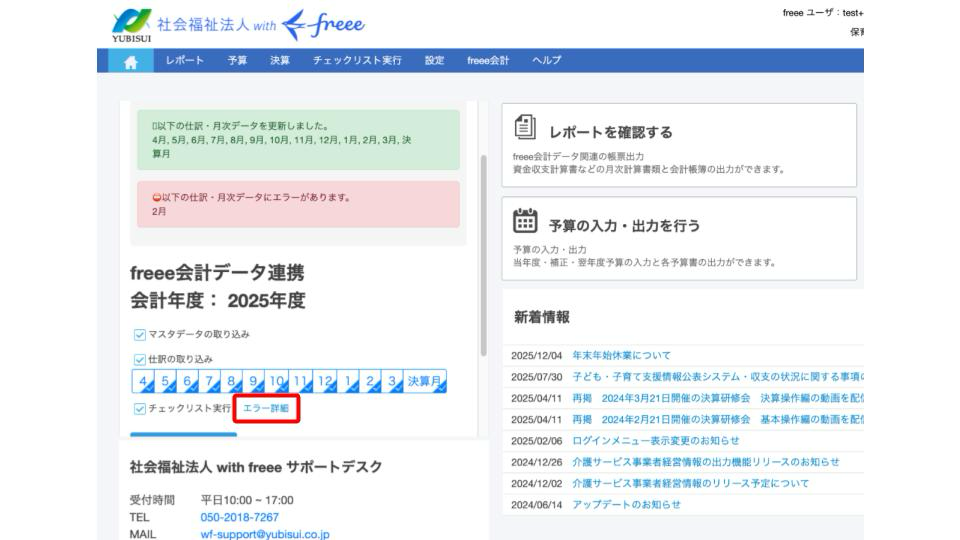Toggle the チェックリスト実行 checkbox
The height and width of the screenshot is (540, 960).
(x=140, y=408)
